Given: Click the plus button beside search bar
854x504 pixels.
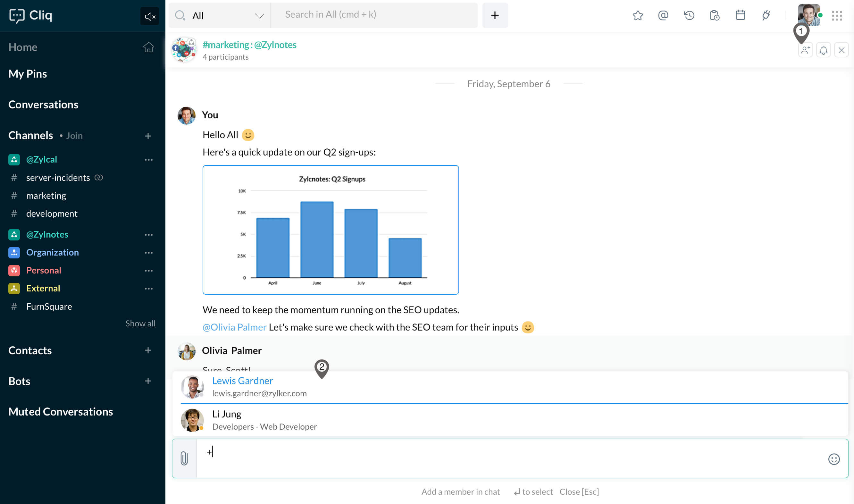Looking at the screenshot, I should [495, 15].
